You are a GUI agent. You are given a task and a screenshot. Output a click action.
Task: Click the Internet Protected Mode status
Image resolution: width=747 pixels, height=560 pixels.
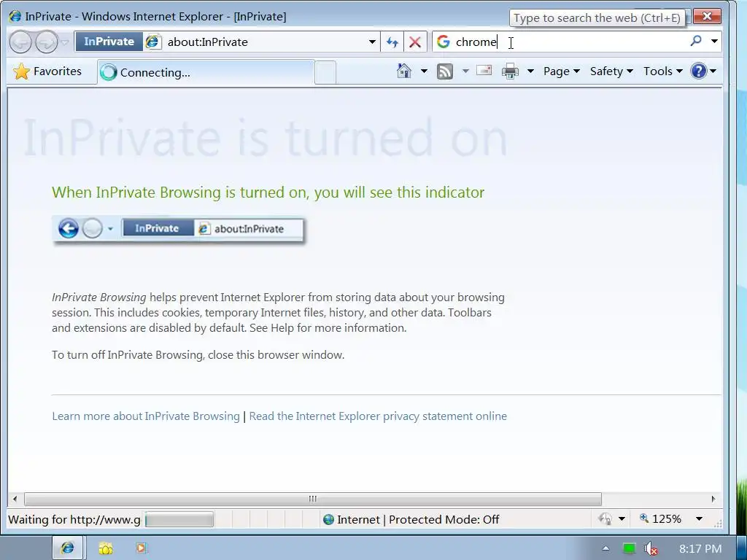tap(411, 519)
